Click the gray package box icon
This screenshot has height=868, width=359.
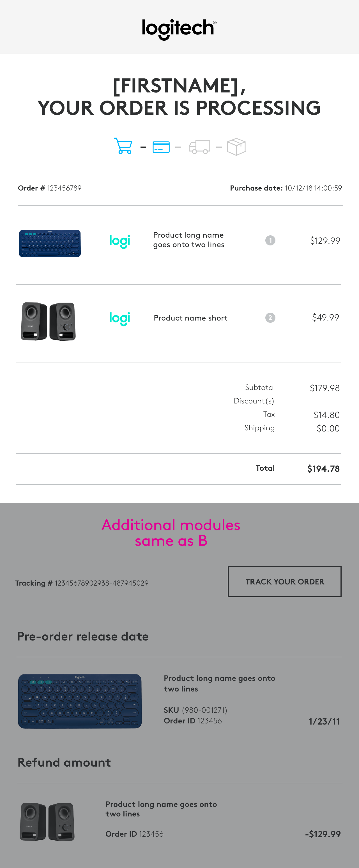coord(236,147)
